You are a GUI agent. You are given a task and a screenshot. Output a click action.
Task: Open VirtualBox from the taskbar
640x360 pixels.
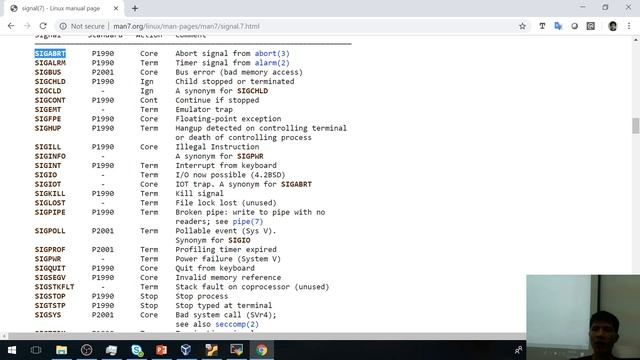186,350
